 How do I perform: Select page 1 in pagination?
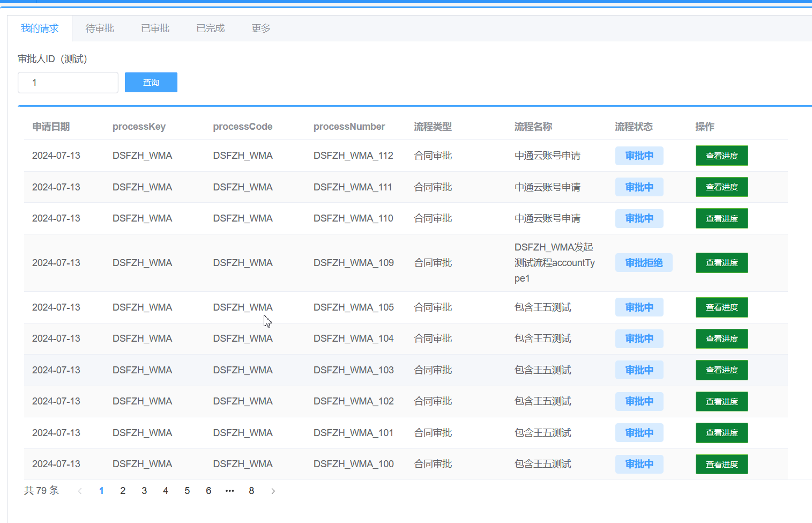pos(101,491)
